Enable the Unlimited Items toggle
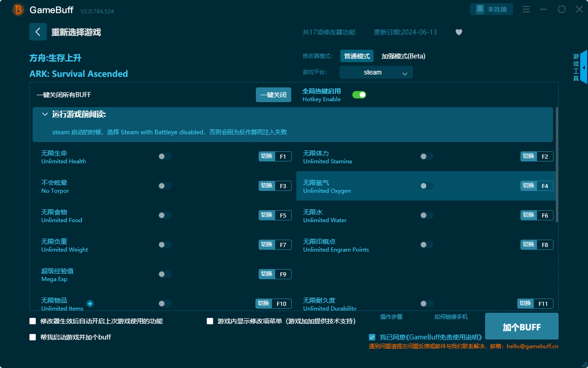Image resolution: width=588 pixels, height=368 pixels. 165,304
